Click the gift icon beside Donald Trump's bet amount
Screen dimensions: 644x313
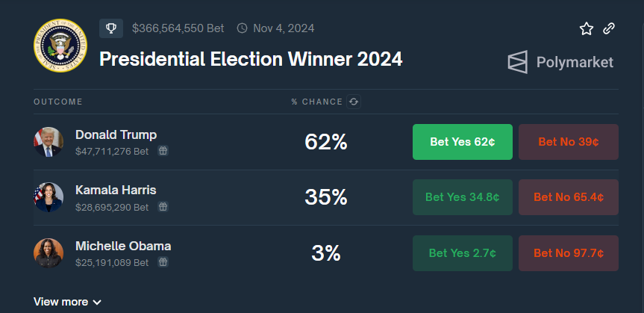click(163, 151)
